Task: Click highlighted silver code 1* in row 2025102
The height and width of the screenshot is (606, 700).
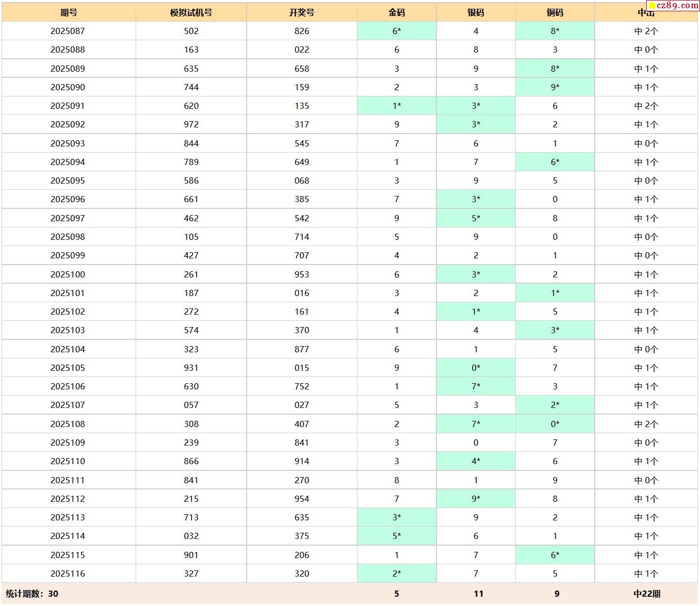Action: point(476,312)
